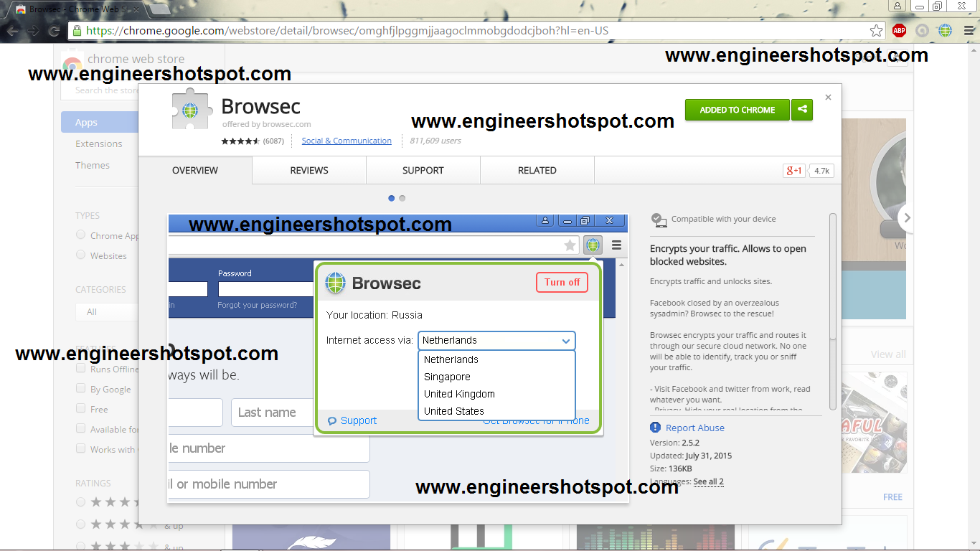Check the Runs Offline feature checkbox
980x551 pixels.
(x=81, y=368)
